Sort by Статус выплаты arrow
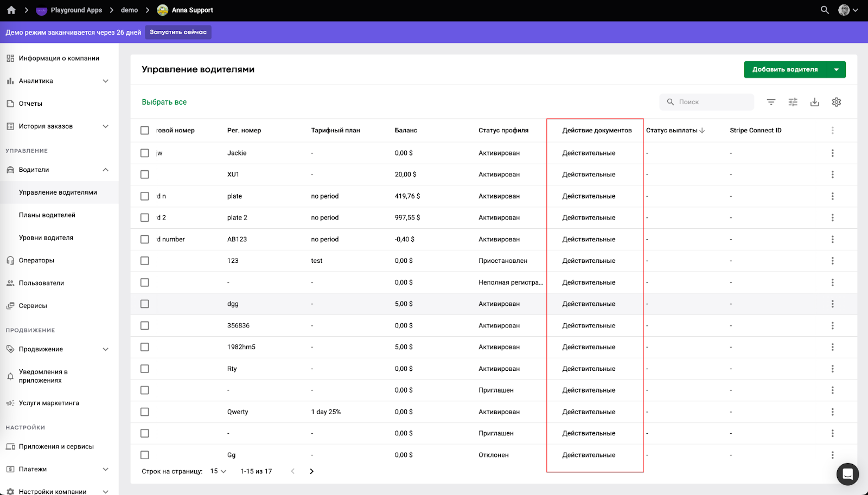Image resolution: width=868 pixels, height=495 pixels. (x=702, y=131)
